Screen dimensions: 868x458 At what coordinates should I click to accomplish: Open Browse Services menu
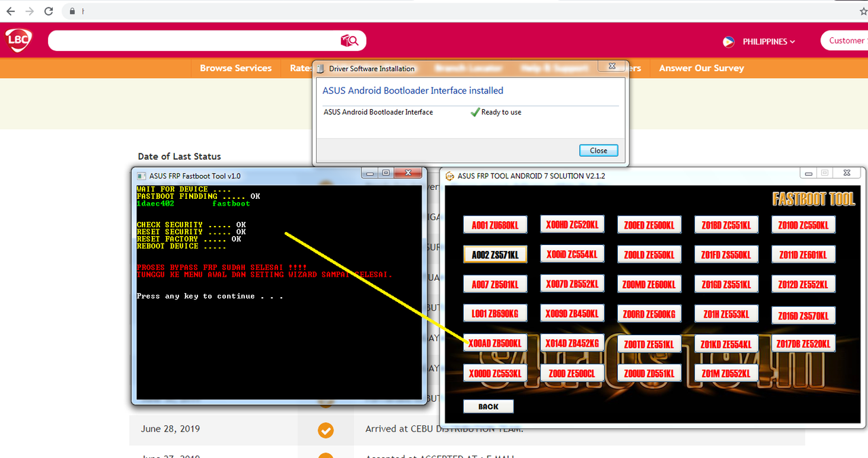pos(235,68)
